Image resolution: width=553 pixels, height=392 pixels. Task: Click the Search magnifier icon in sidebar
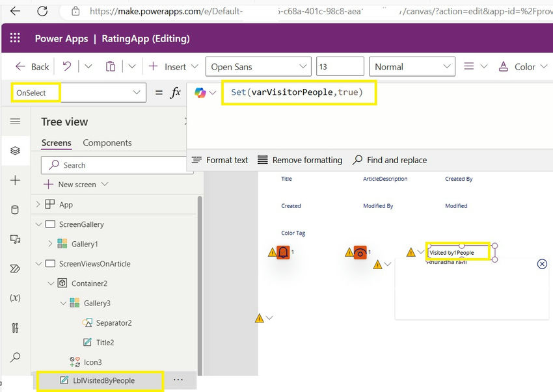15,358
